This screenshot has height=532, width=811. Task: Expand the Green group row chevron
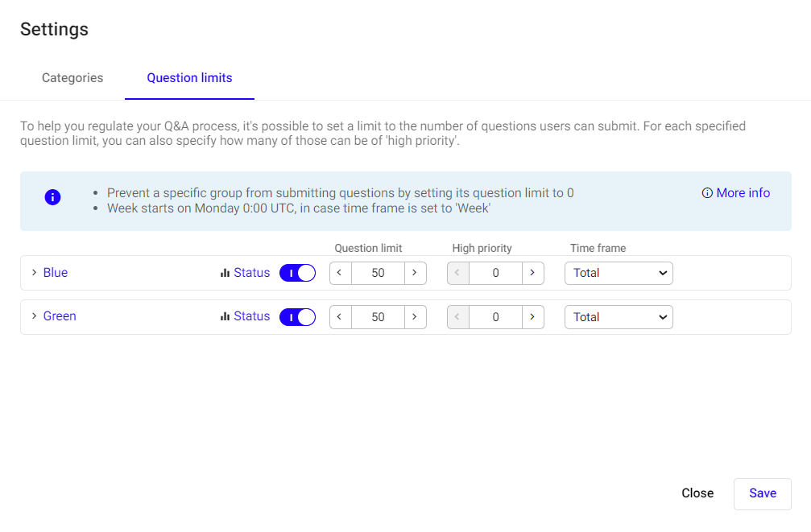coord(34,315)
